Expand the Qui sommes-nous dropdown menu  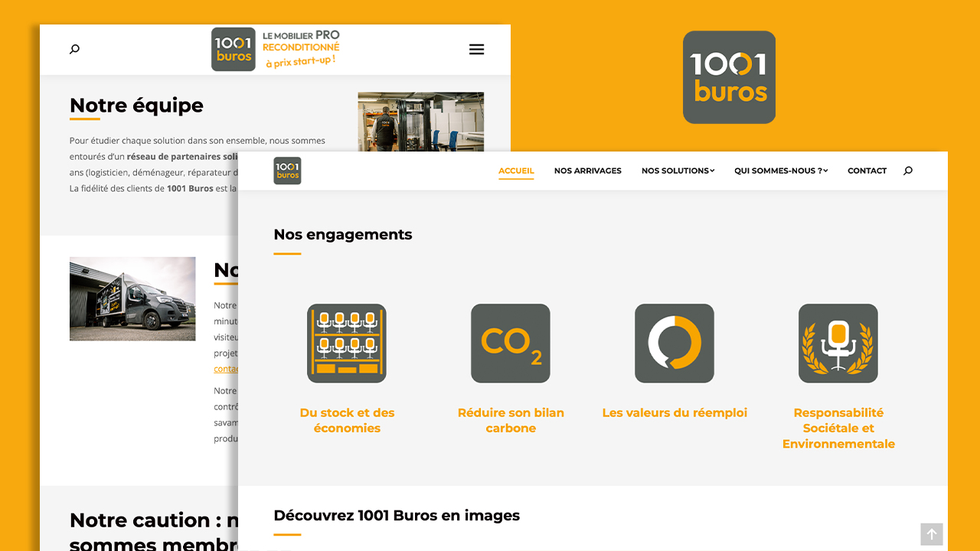pyautogui.click(x=780, y=171)
